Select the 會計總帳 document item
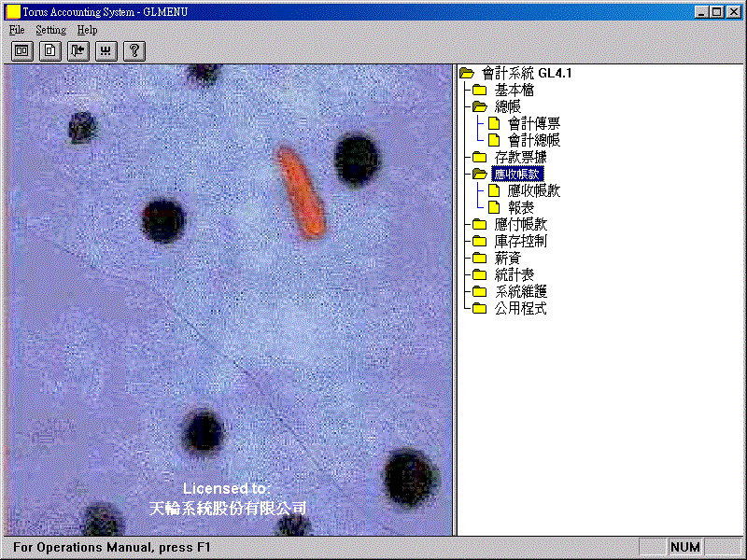Screen dimensions: 747x560 pyautogui.click(x=533, y=141)
